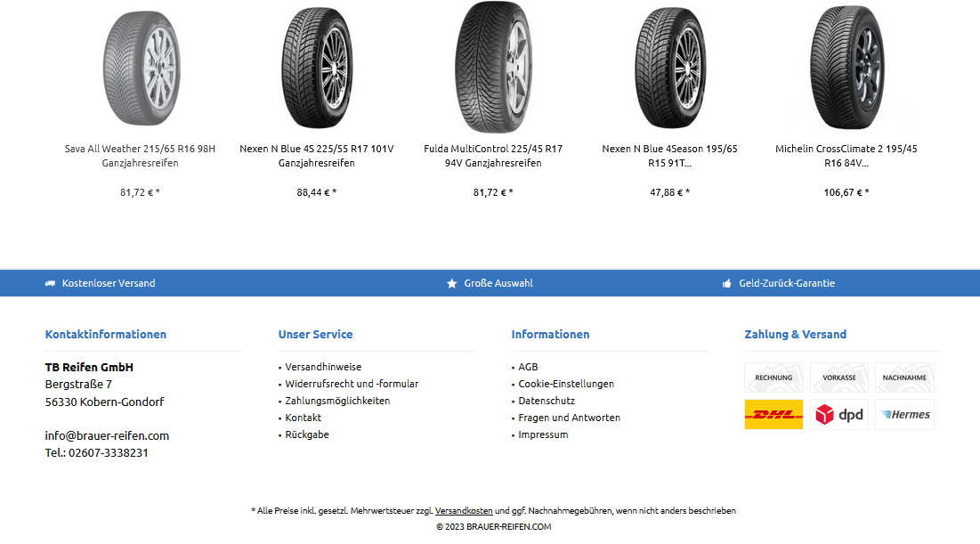
Task: Click the Nachnahme payment badge
Action: tap(905, 378)
